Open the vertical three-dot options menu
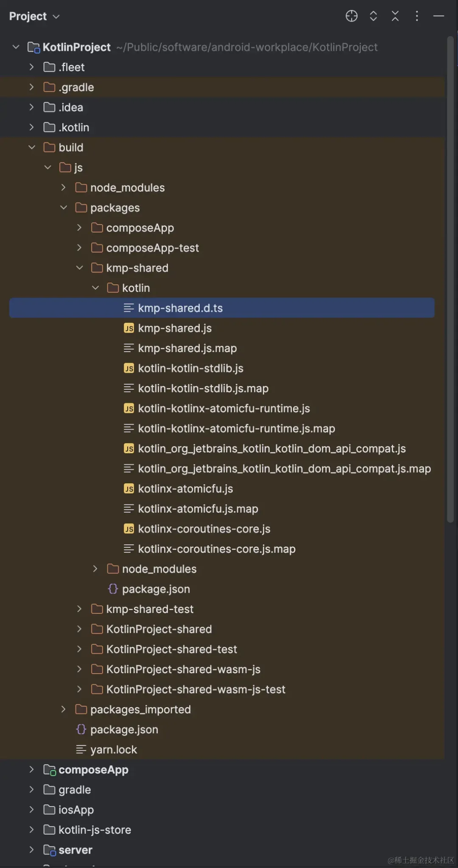 coord(417,16)
